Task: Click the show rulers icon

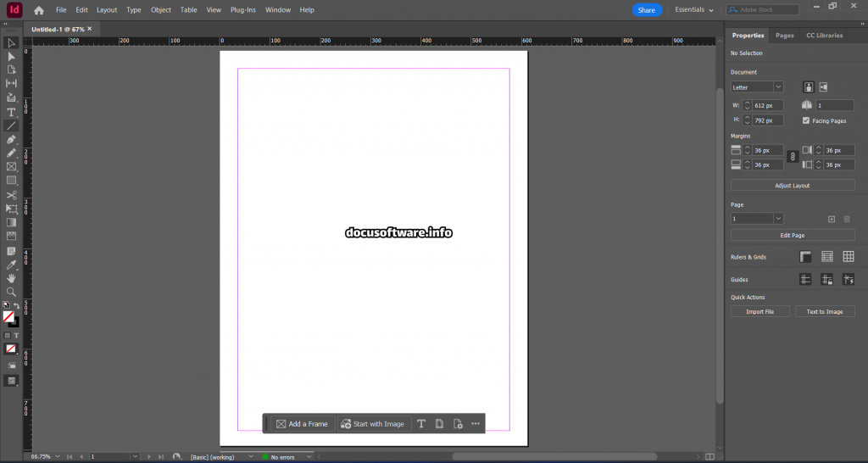Action: (805, 256)
